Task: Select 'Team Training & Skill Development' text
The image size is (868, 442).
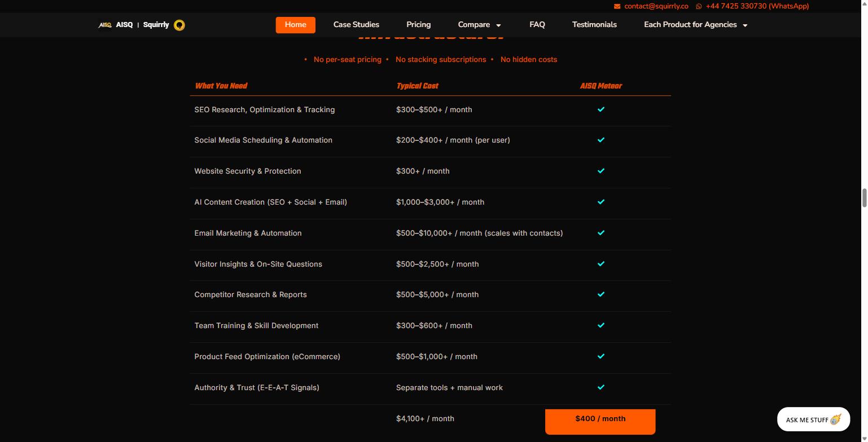Action: coord(256,325)
